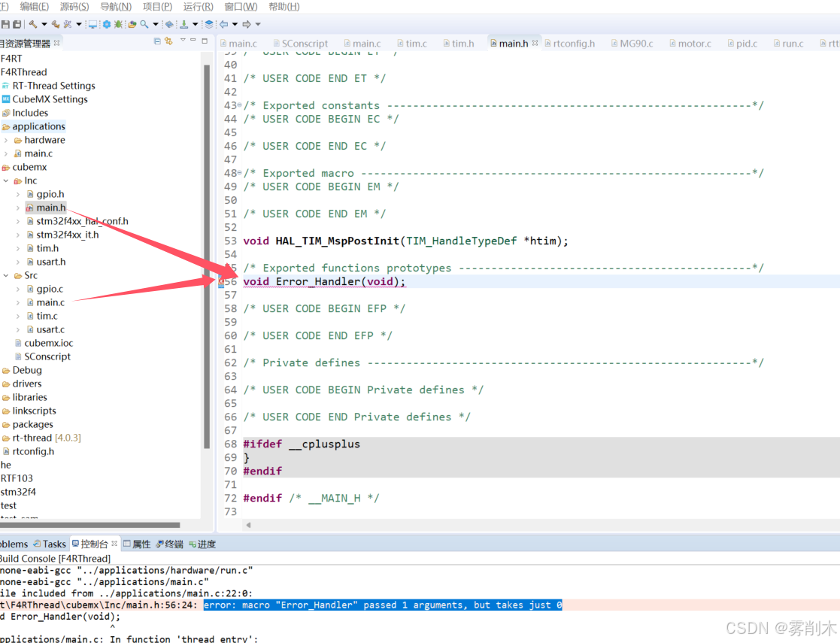The height and width of the screenshot is (643, 840).
Task: Open RT-Thread Settings in the project explorer
Action: coord(54,85)
